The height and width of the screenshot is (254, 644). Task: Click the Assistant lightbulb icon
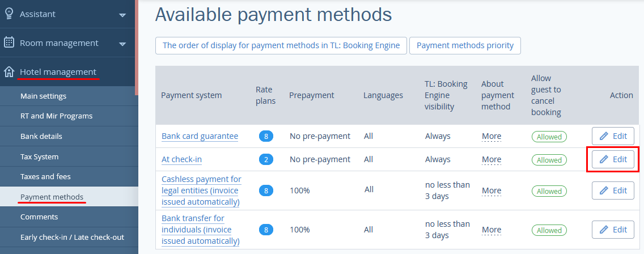pyautogui.click(x=9, y=14)
